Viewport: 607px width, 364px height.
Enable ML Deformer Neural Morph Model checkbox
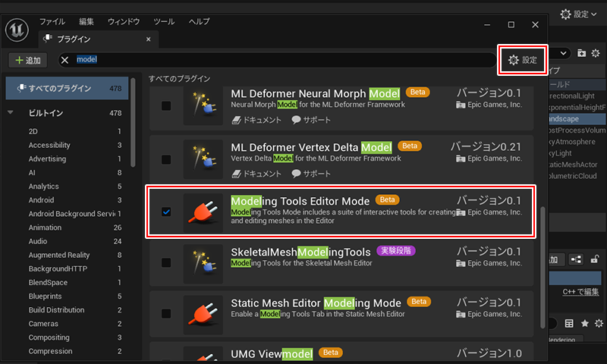(x=166, y=105)
